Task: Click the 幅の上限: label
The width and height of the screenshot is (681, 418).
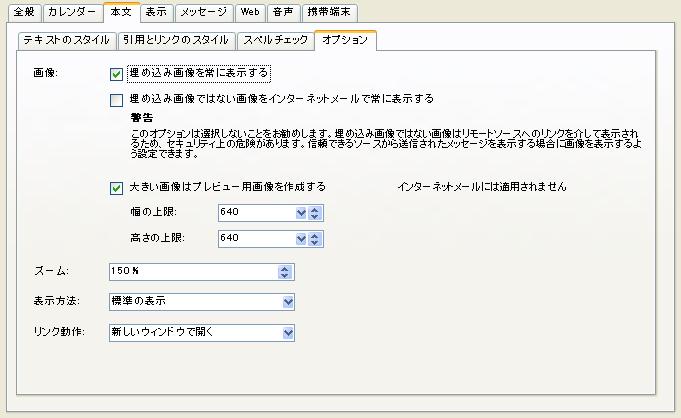Action: click(153, 212)
